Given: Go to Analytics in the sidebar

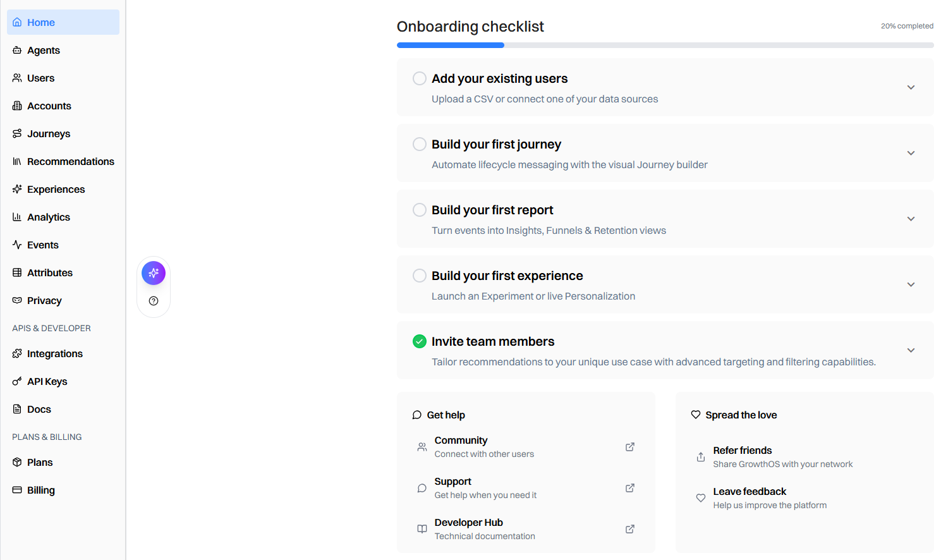Looking at the screenshot, I should click(x=63, y=217).
